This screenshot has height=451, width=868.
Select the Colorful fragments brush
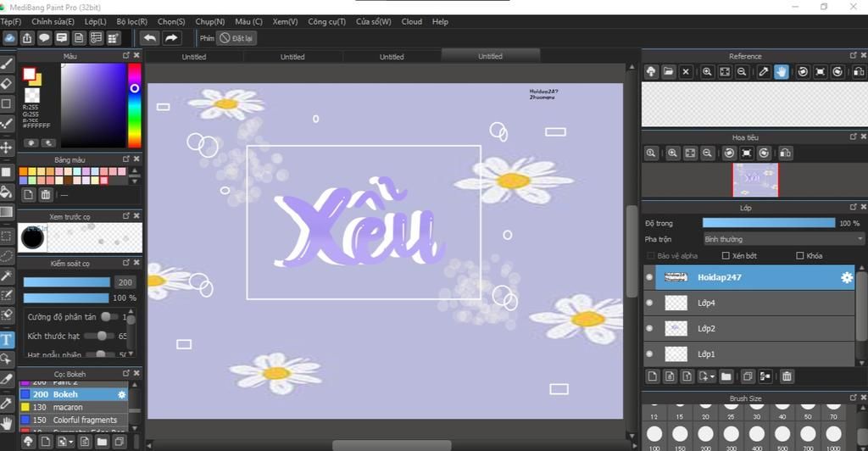point(74,420)
